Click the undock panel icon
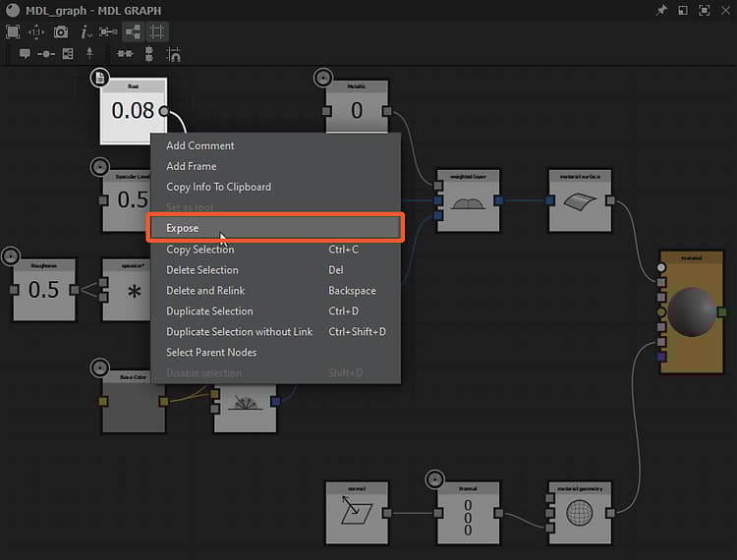The width and height of the screenshot is (737, 560). click(683, 10)
